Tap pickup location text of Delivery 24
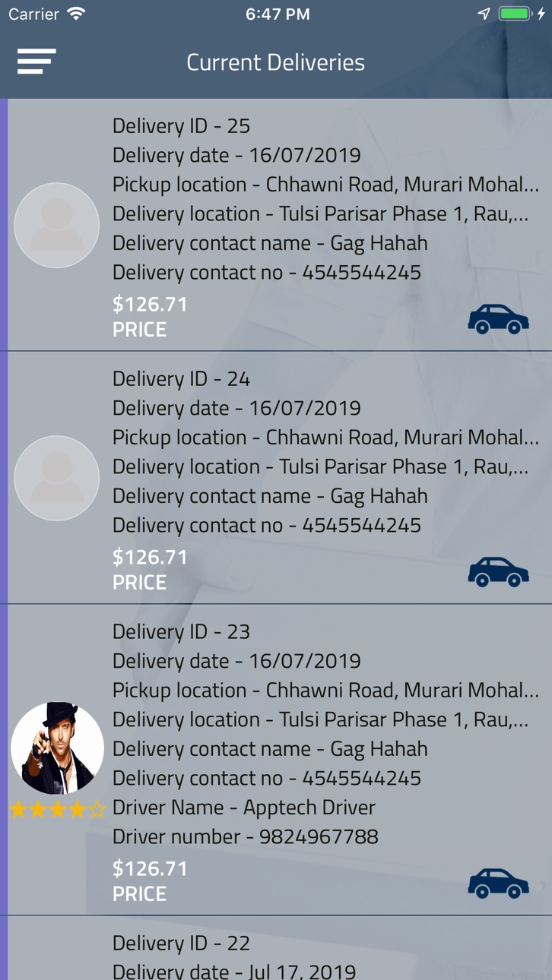Screen dimensions: 552x980 tap(326, 438)
